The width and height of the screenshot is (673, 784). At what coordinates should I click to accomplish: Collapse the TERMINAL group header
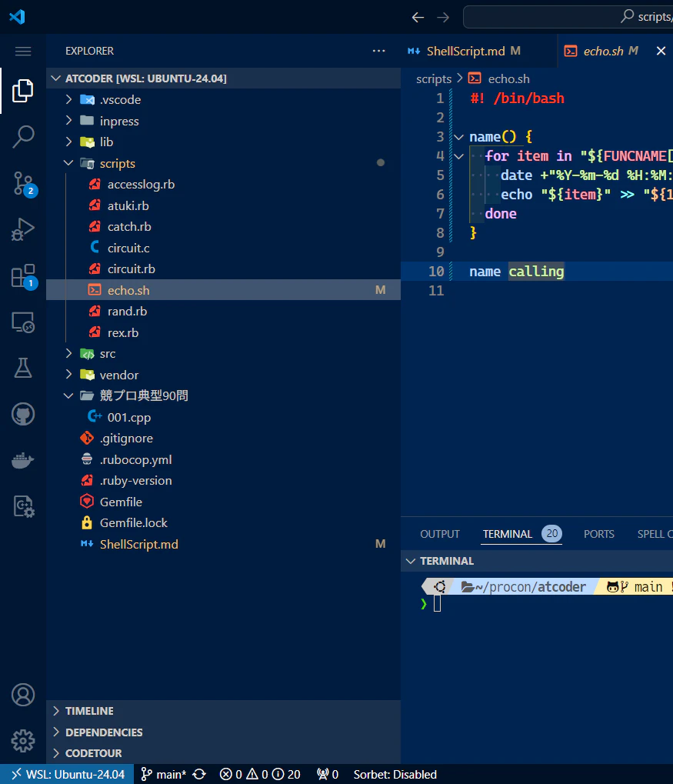(x=537, y=561)
